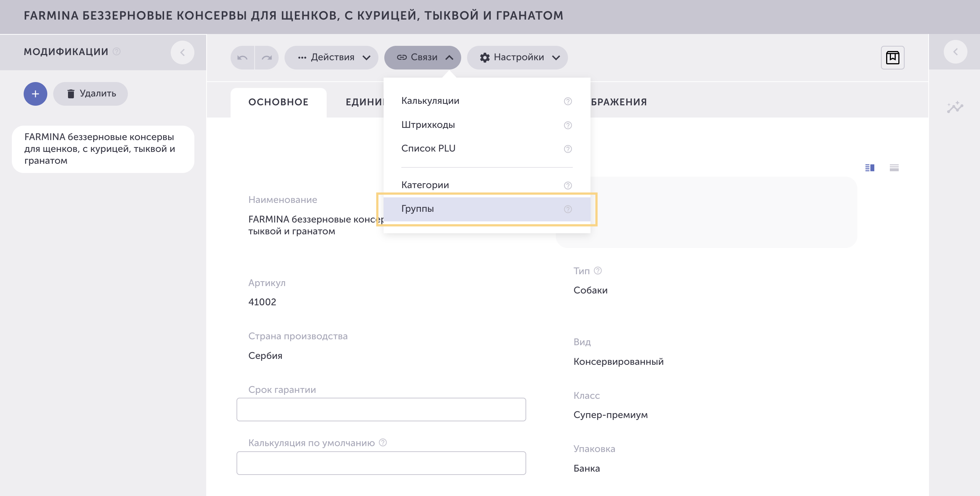Image resolution: width=980 pixels, height=496 pixels.
Task: Select Штрихкоды in the Связи menu
Action: point(487,125)
